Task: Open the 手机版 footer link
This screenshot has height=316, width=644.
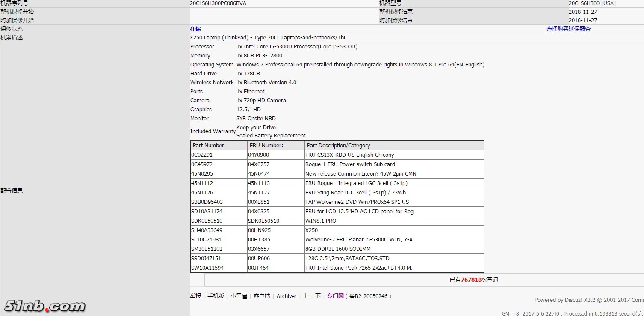Action: coord(216,296)
